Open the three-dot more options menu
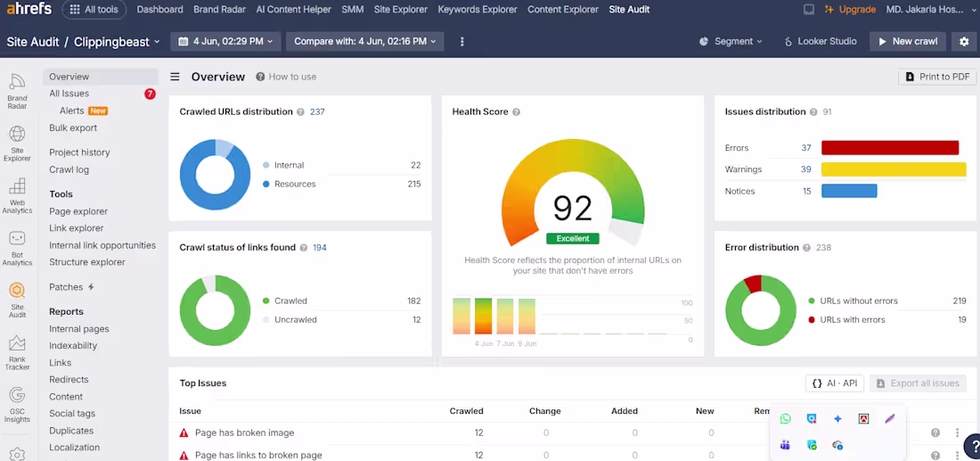The image size is (980, 461). pos(461,41)
